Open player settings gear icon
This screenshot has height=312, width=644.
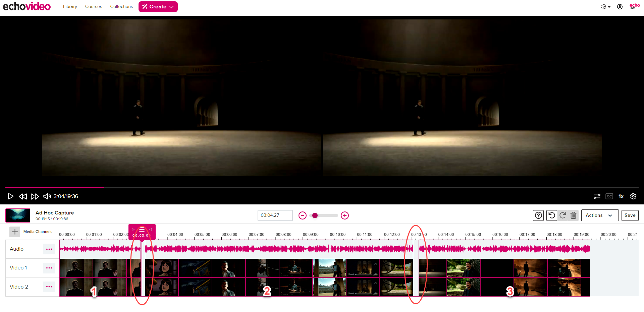tap(633, 196)
